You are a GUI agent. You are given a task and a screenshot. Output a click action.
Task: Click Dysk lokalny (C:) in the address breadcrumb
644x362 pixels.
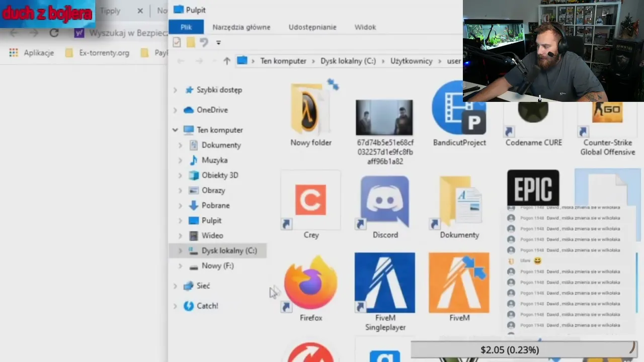[348, 61]
